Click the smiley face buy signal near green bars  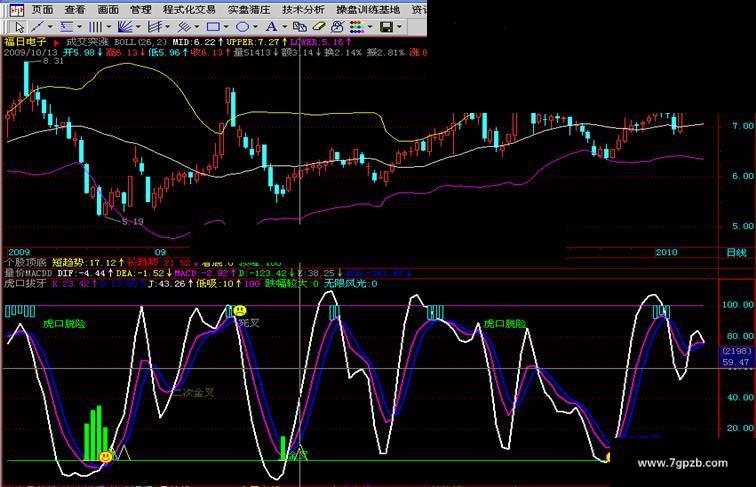click(105, 456)
